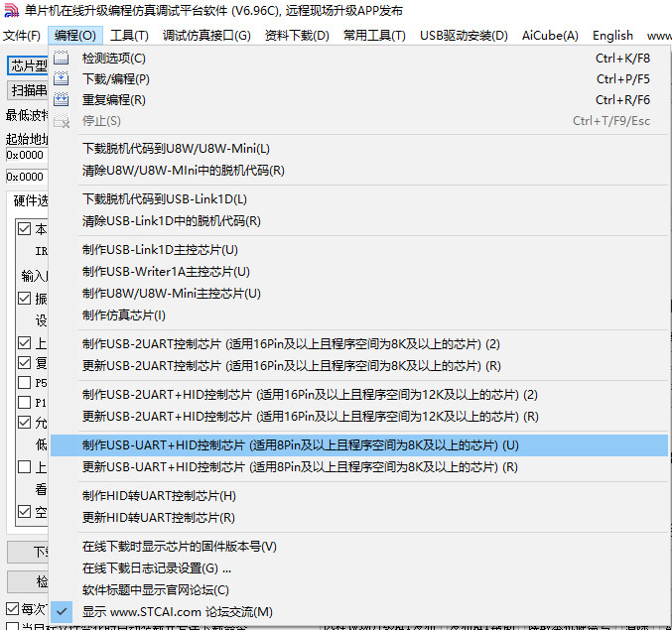Click the STC app logo in title bar

tap(11, 10)
